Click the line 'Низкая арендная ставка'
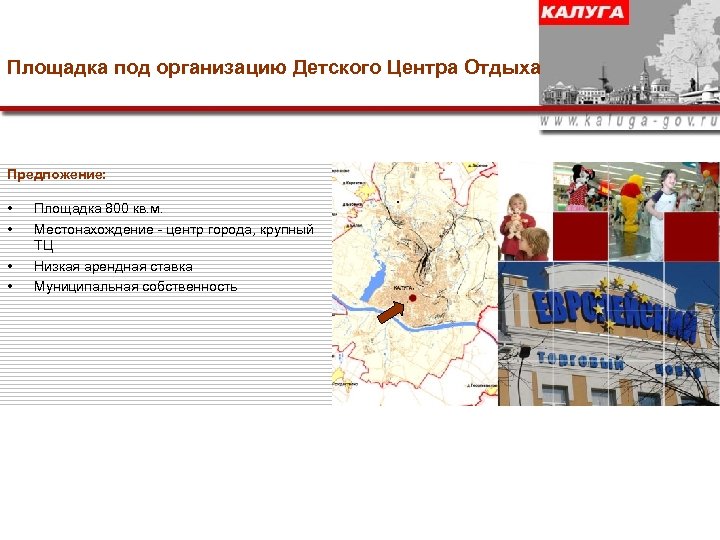The width and height of the screenshot is (720, 540). (113, 266)
